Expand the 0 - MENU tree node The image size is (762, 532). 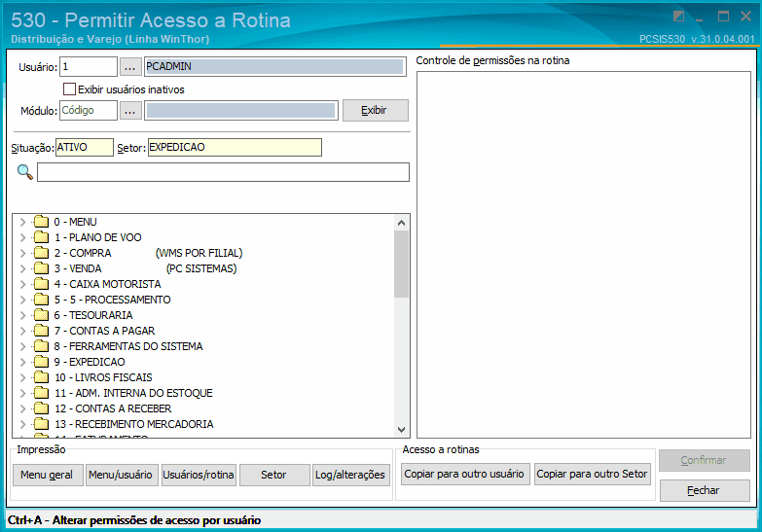coord(22,222)
